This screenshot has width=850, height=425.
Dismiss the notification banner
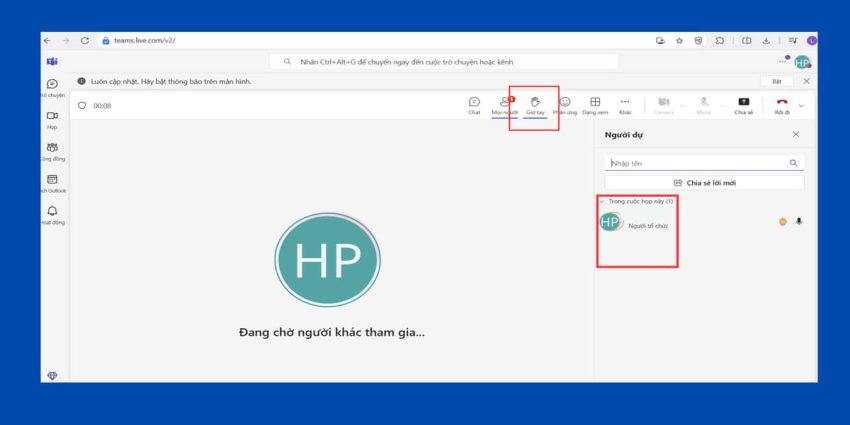pos(807,81)
